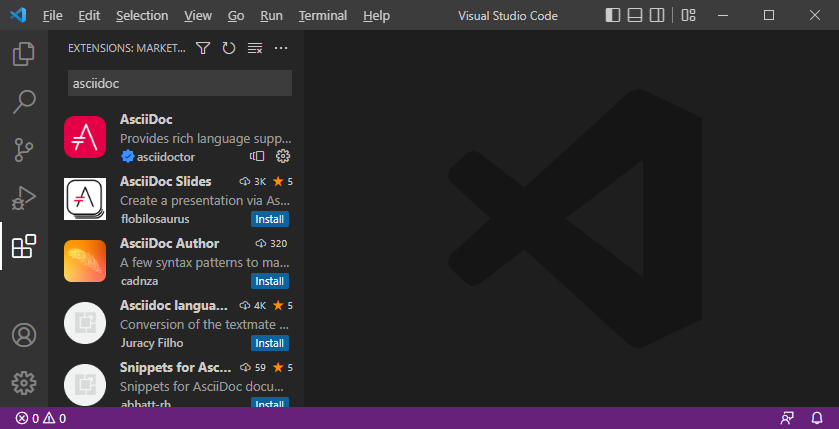
Task: Select the AsciiDoc Author title
Action: tap(170, 243)
